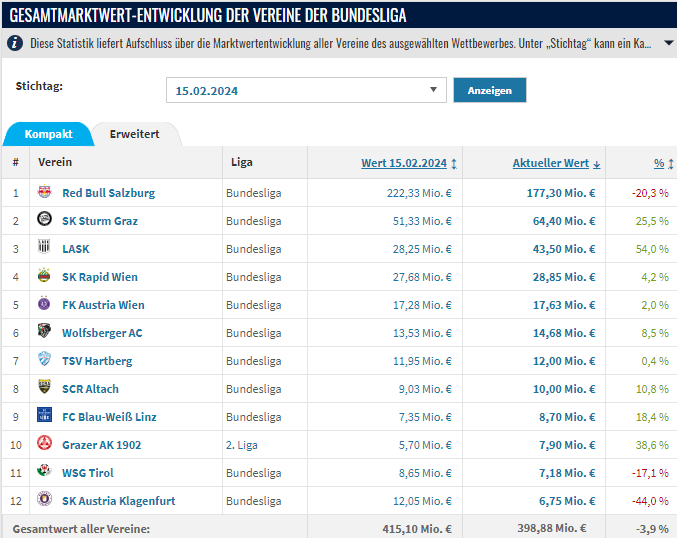The image size is (677, 538).
Task: Click the 398,88 Mio. € total value
Action: pyautogui.click(x=552, y=528)
